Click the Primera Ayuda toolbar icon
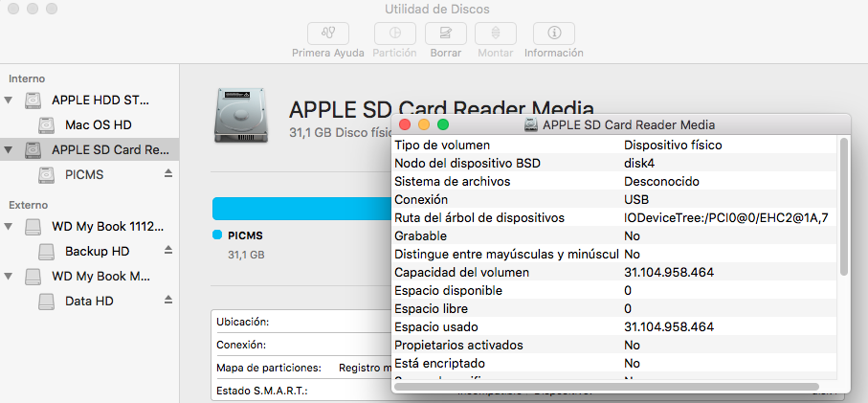 tap(327, 33)
